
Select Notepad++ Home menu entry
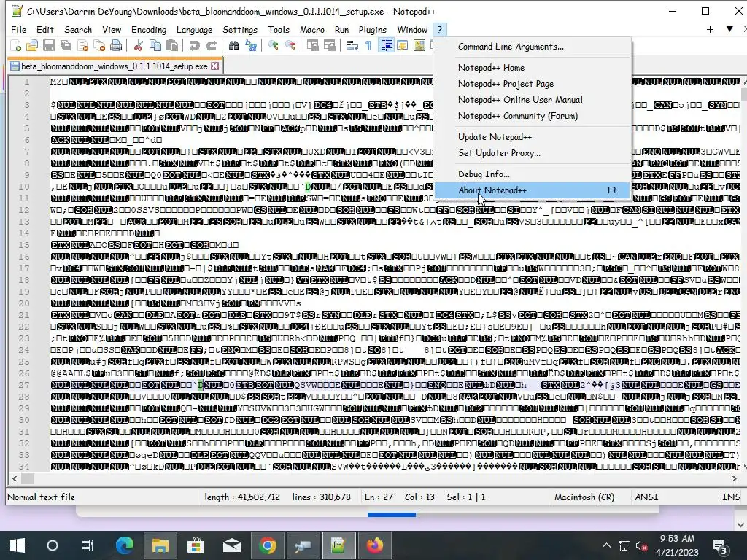click(x=533, y=68)
